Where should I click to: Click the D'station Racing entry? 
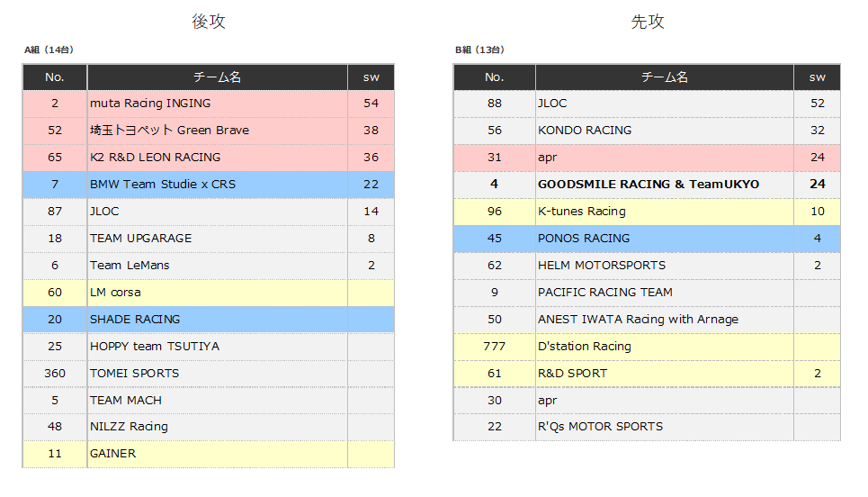[x=584, y=347]
